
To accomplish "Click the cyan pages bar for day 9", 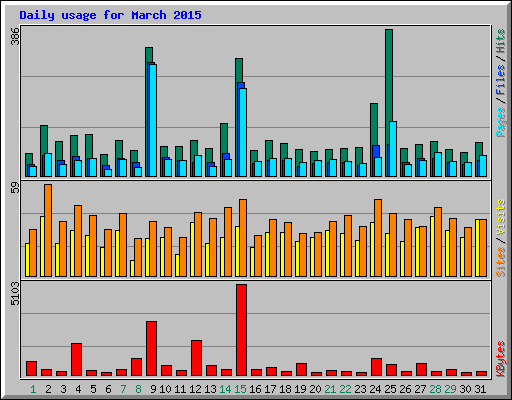I will pyautogui.click(x=153, y=120).
